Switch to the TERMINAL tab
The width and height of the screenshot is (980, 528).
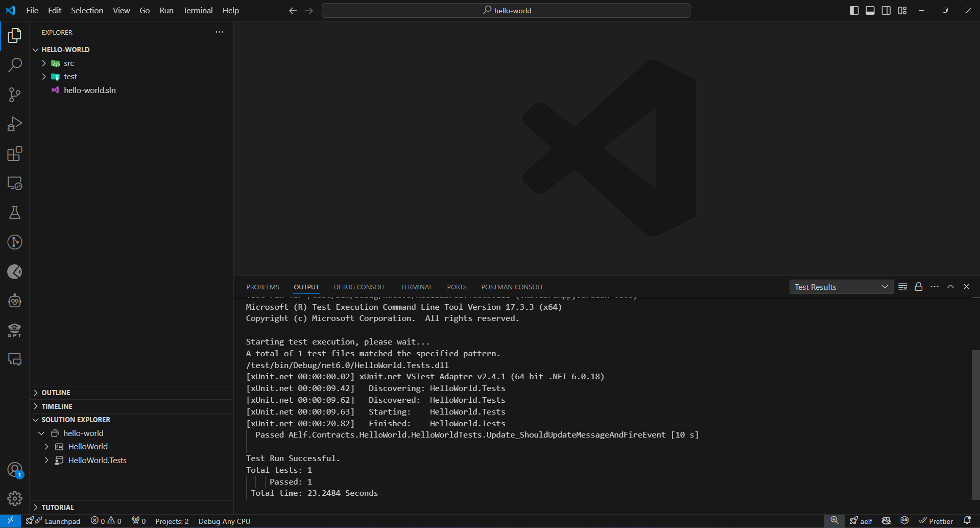pyautogui.click(x=416, y=287)
